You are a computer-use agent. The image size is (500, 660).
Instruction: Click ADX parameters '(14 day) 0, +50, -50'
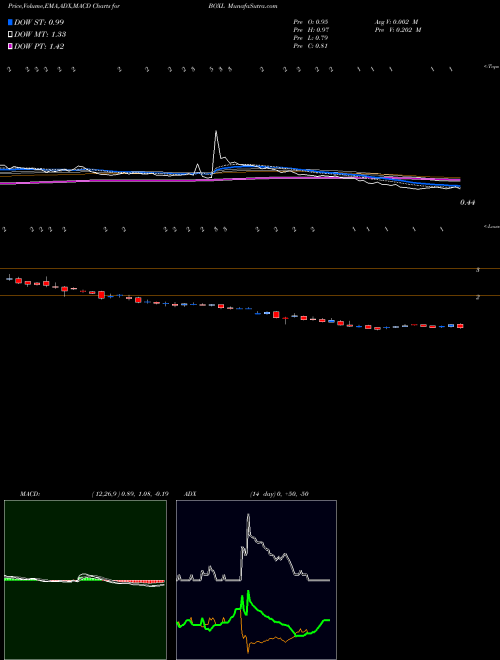279,494
